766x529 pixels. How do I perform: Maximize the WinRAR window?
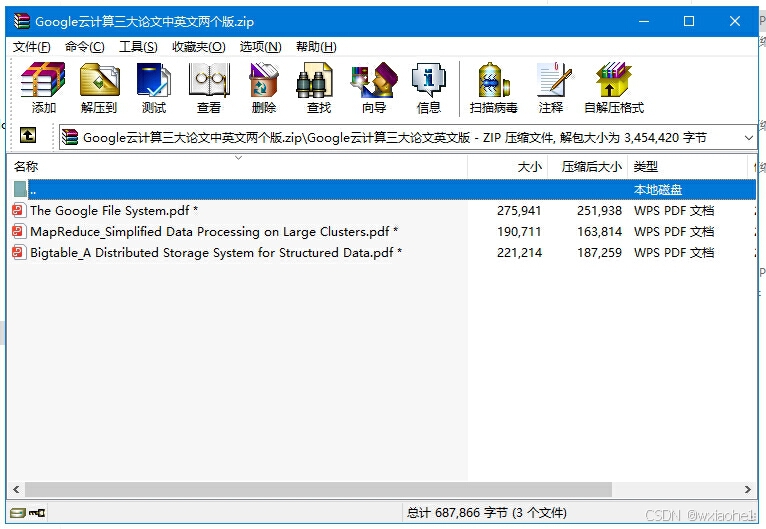tap(689, 21)
